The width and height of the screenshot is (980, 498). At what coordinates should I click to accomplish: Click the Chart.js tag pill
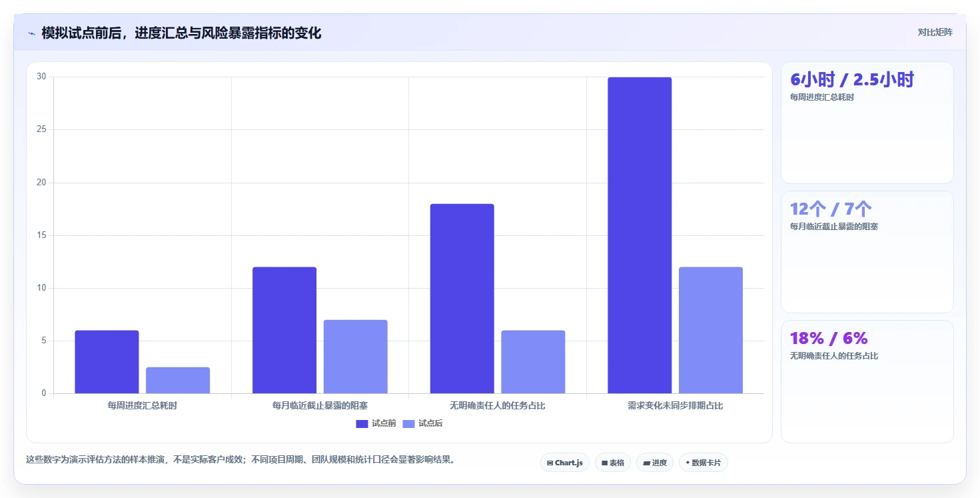(x=565, y=463)
